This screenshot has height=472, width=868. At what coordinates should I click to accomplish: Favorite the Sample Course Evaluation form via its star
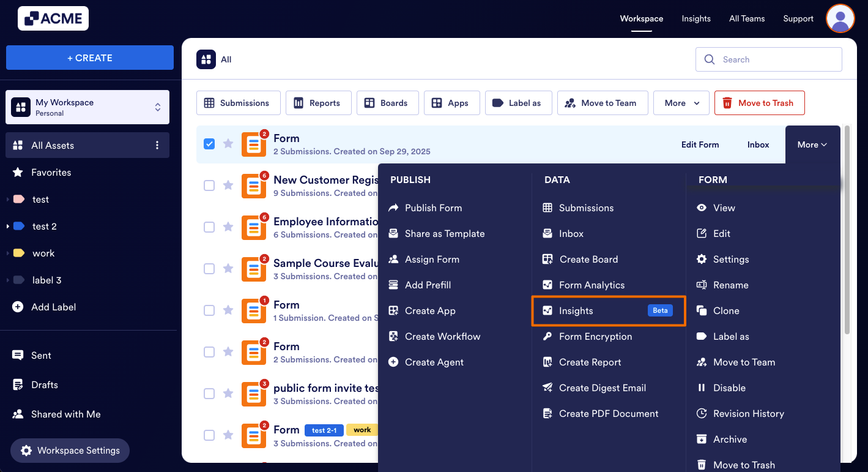click(x=228, y=268)
